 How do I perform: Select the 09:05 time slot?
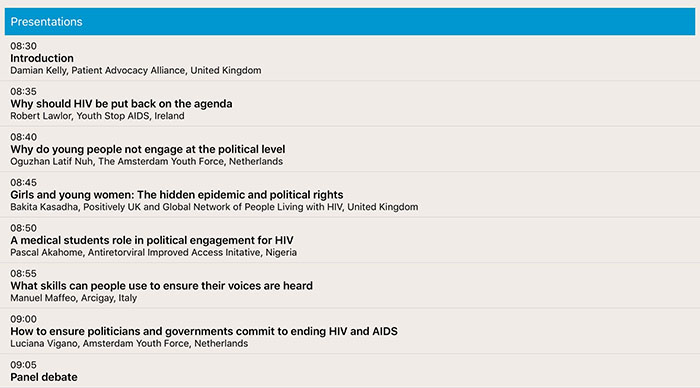click(24, 365)
